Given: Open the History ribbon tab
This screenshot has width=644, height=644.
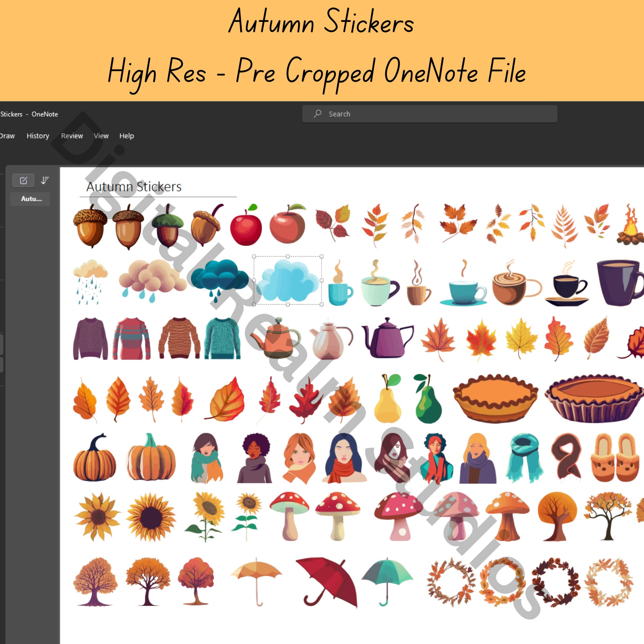Looking at the screenshot, I should 37,136.
